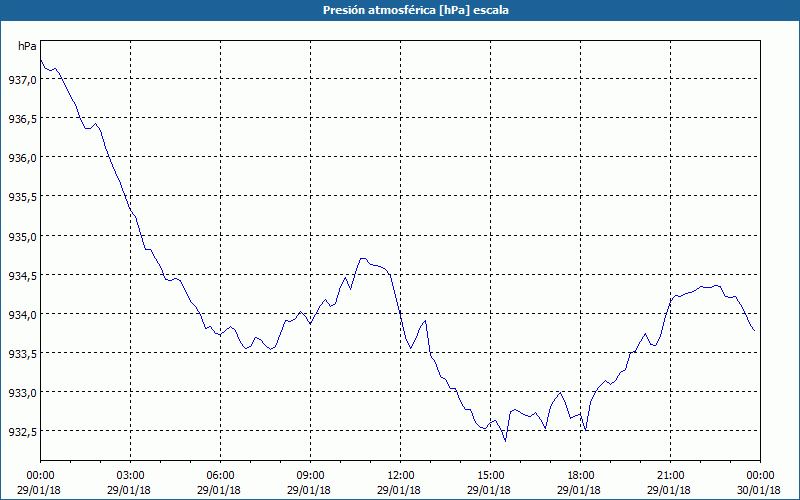This screenshot has height=500, width=800.
Task: Click the lowest pressure dip near 15:30
Action: (x=505, y=441)
